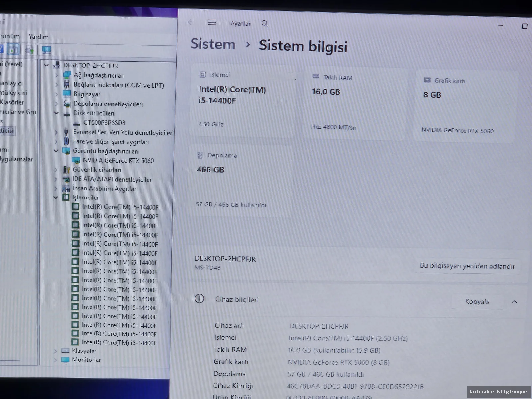Expand the Ağ bağdaştırıcıları node

56,75
